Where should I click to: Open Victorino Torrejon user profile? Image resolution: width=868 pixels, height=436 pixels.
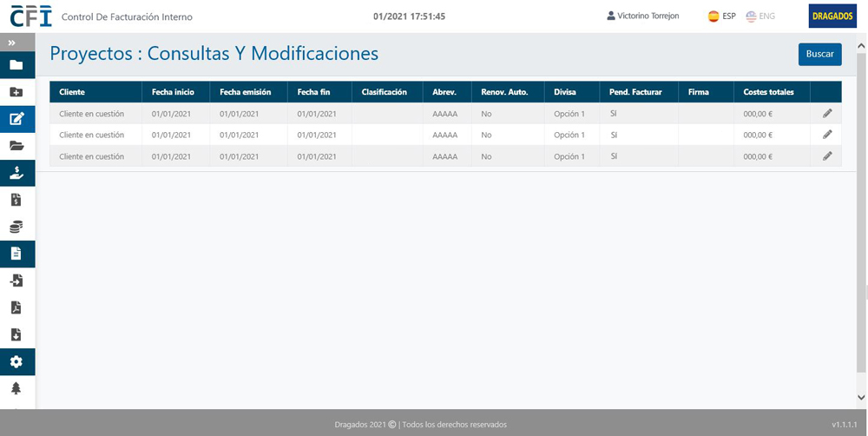643,16
